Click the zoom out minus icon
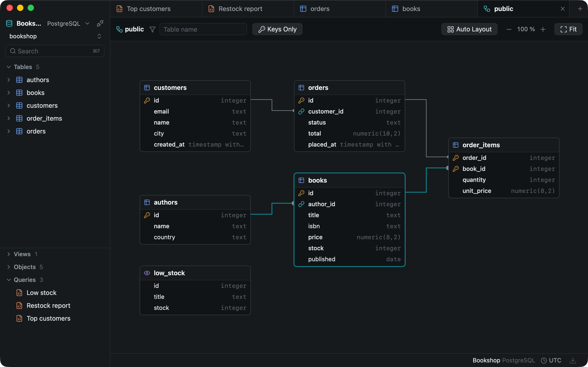This screenshot has width=588, height=367. (x=509, y=29)
